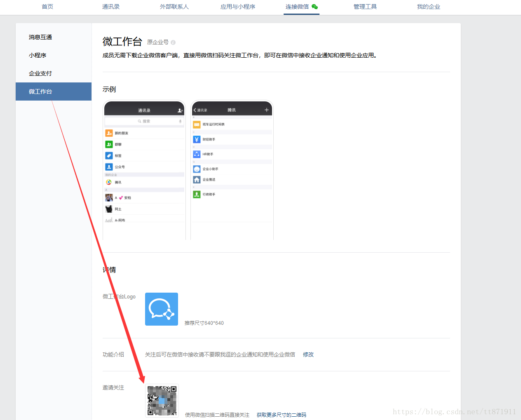The image size is (521, 420).
Task: Click the back arrow 通讯录 in example
Action: click(x=200, y=110)
